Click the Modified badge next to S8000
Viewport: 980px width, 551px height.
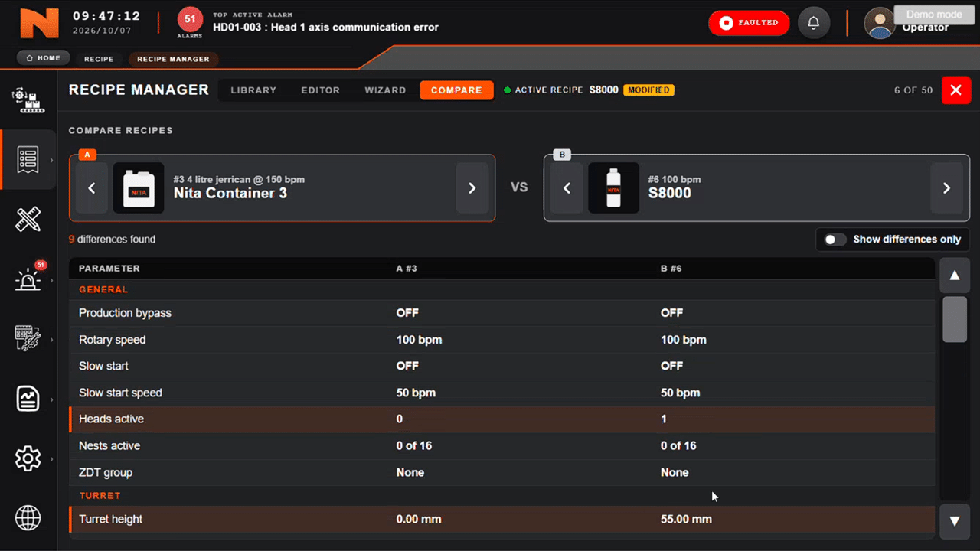click(648, 90)
